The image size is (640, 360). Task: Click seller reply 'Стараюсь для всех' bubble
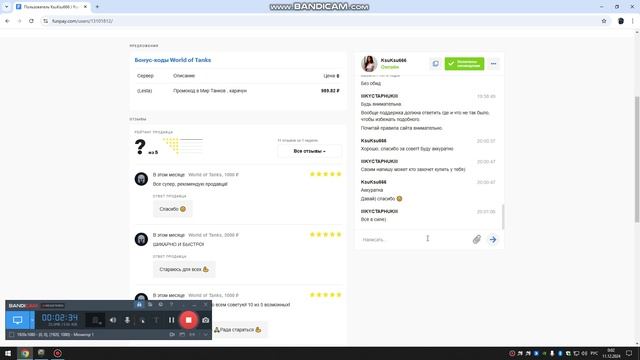[x=184, y=269]
